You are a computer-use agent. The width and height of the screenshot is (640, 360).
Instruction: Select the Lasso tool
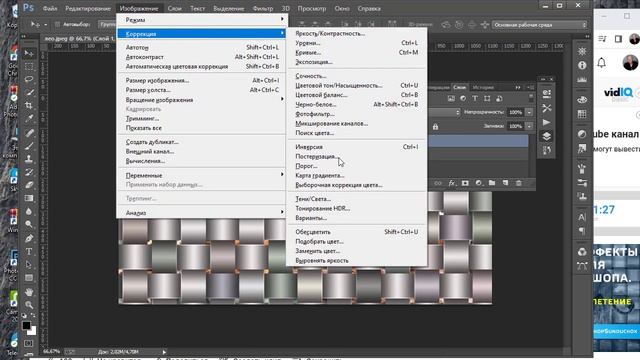29,79
